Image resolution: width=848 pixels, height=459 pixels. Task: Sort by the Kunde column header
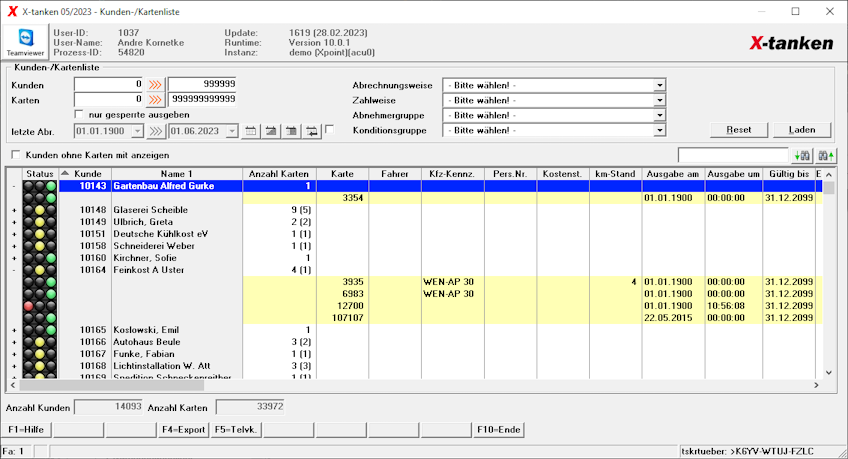tap(84, 174)
